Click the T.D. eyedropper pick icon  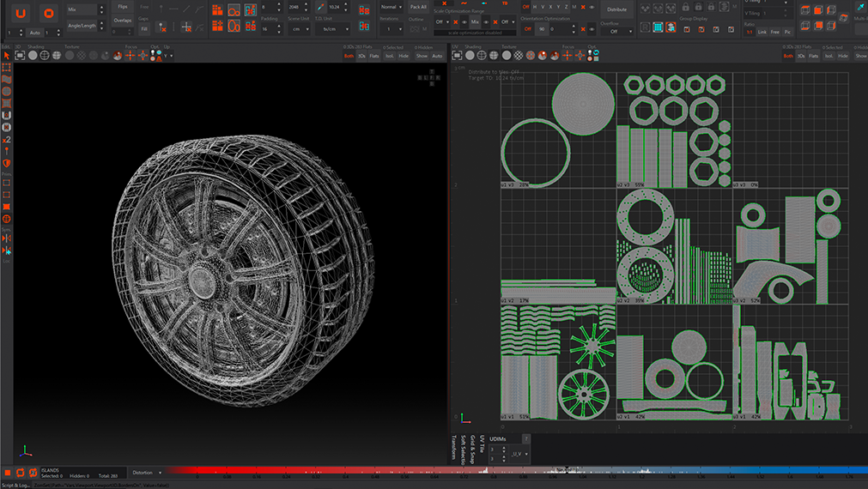pyautogui.click(x=320, y=7)
